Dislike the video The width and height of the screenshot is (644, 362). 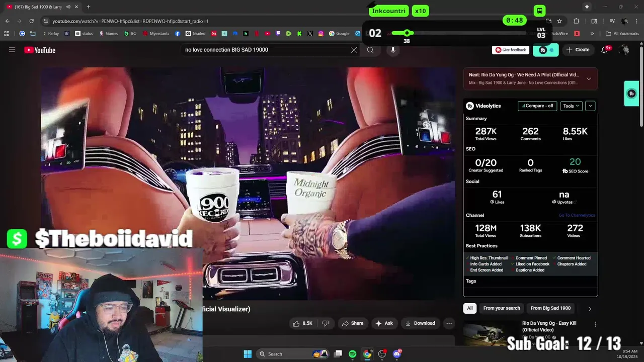[x=326, y=323]
